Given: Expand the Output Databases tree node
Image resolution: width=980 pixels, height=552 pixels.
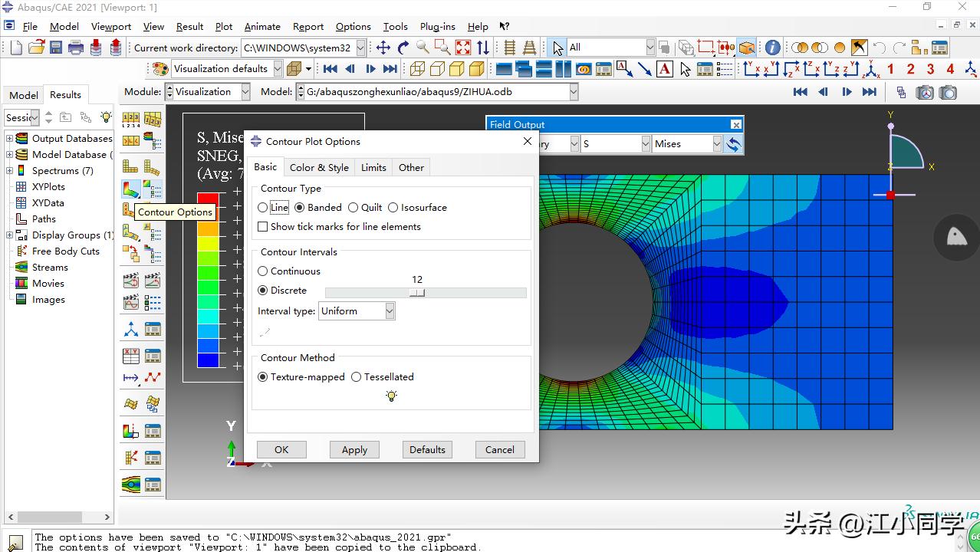Looking at the screenshot, I should coord(10,139).
